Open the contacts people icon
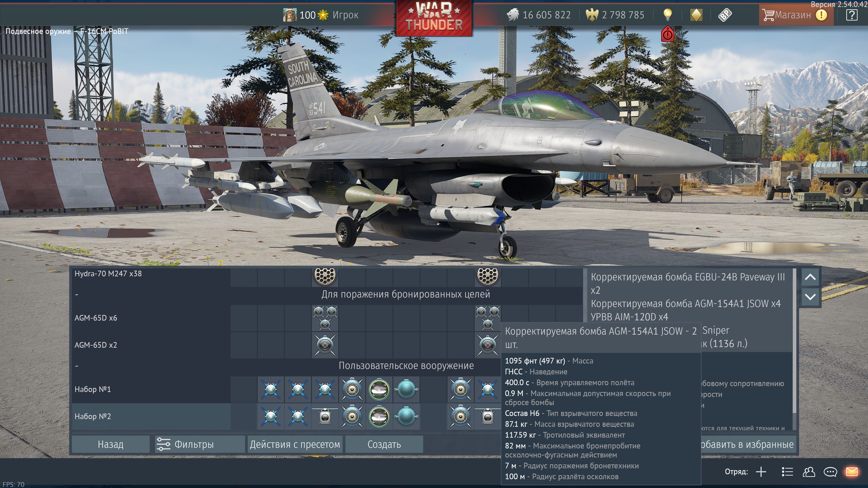Image resolution: width=868 pixels, height=488 pixels. tap(809, 472)
